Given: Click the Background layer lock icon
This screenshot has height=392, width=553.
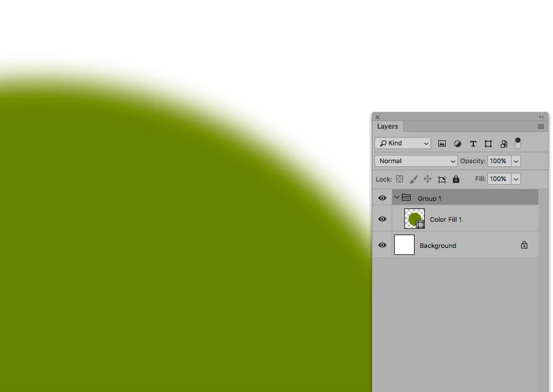Looking at the screenshot, I should click(x=524, y=245).
